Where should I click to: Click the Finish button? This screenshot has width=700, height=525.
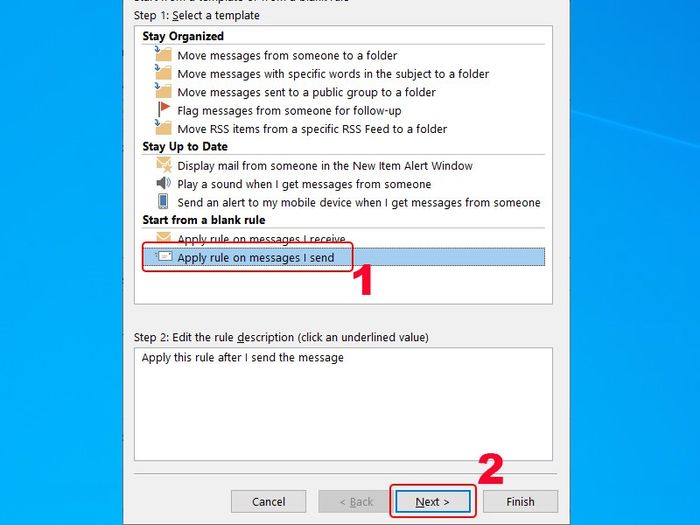[x=520, y=502]
